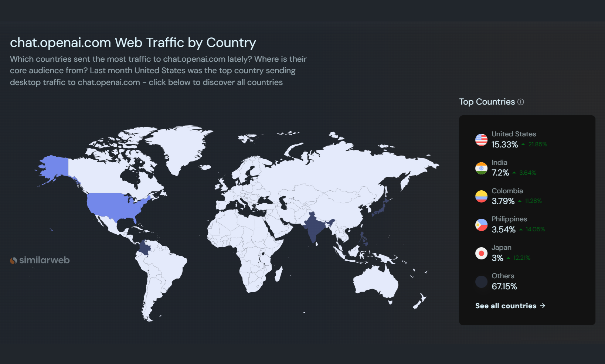Click the '12.21%' change value
The height and width of the screenshot is (364, 605).
(x=522, y=258)
